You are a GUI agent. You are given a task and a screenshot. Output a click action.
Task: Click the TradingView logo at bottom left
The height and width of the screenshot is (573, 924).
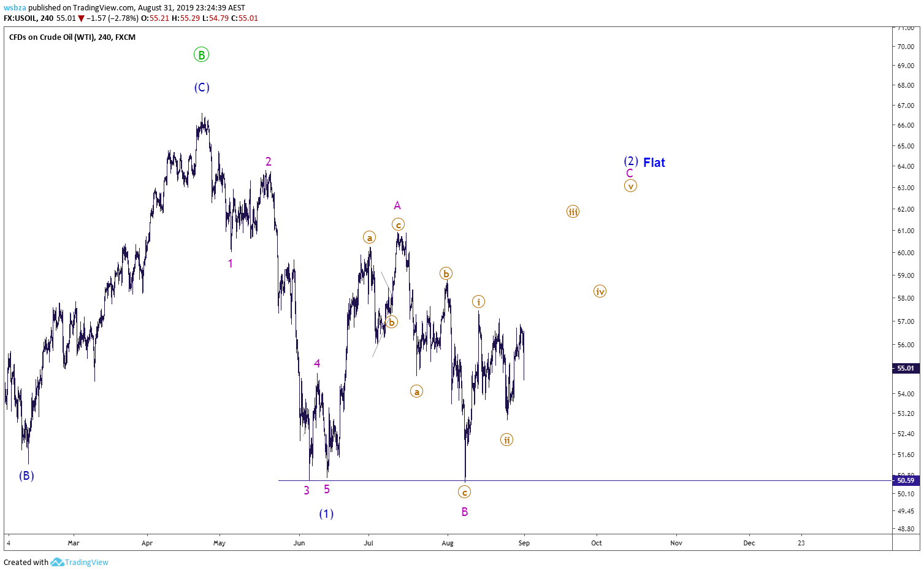click(x=79, y=562)
